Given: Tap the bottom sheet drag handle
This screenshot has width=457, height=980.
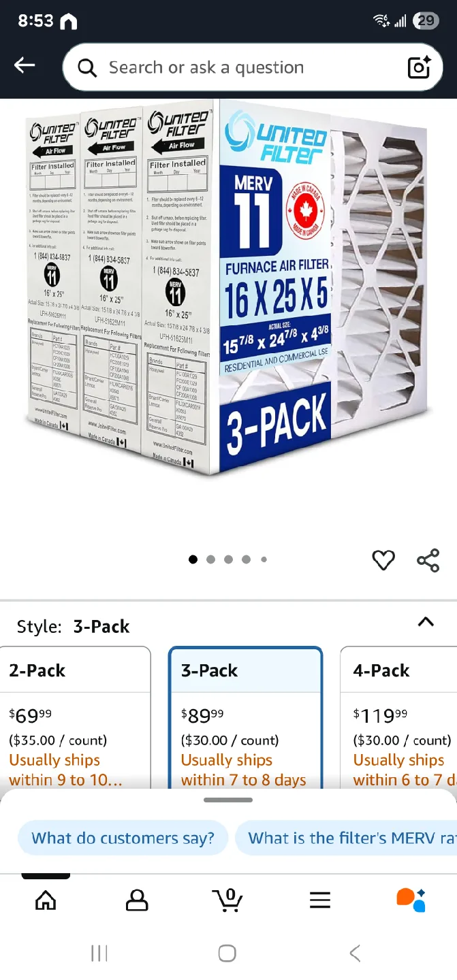Looking at the screenshot, I should 228,800.
